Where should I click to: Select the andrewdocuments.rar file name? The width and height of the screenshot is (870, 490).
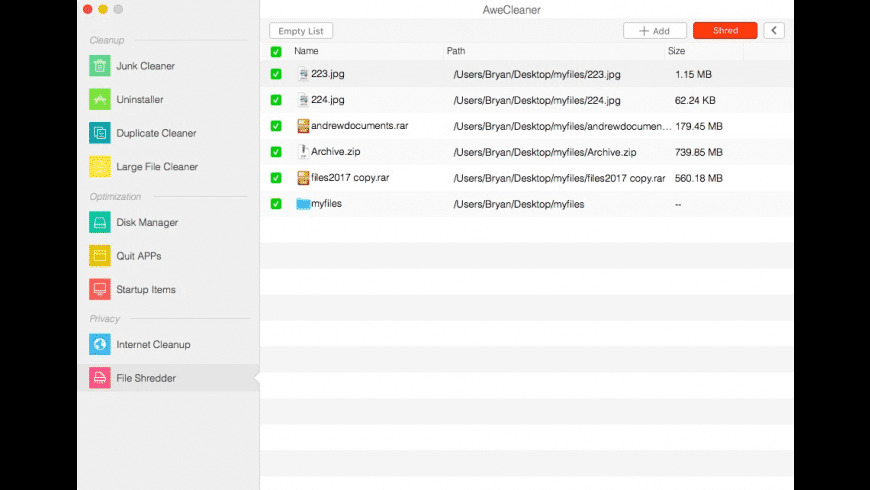click(x=360, y=125)
